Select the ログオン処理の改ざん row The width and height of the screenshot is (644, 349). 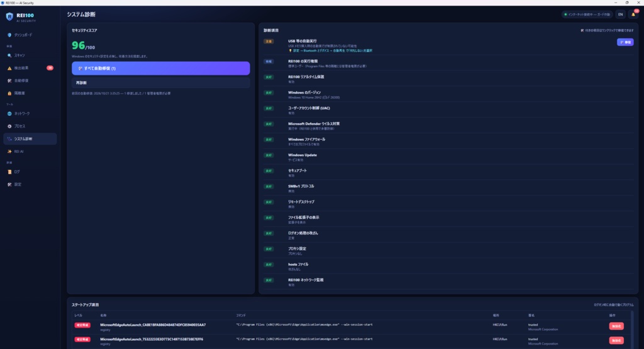coord(448,235)
